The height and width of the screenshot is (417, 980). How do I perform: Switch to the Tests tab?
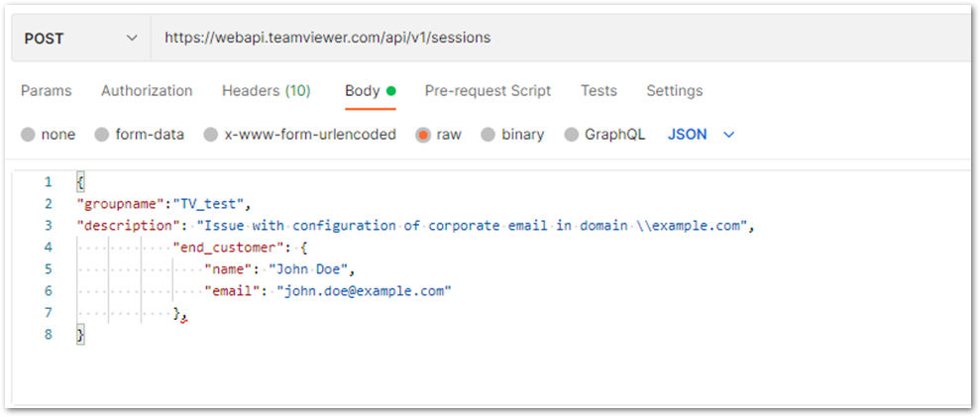click(x=599, y=91)
